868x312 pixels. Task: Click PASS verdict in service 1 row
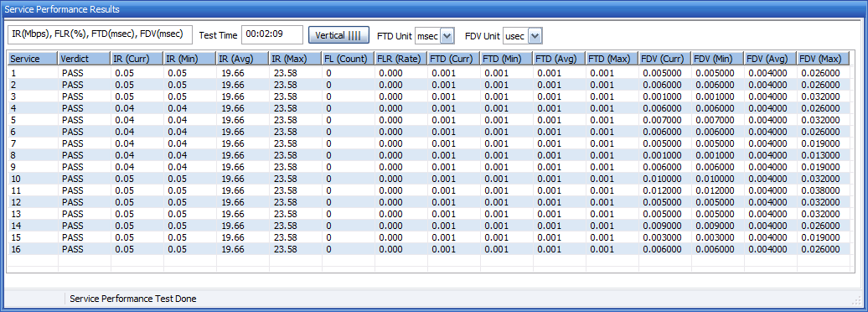tap(73, 73)
